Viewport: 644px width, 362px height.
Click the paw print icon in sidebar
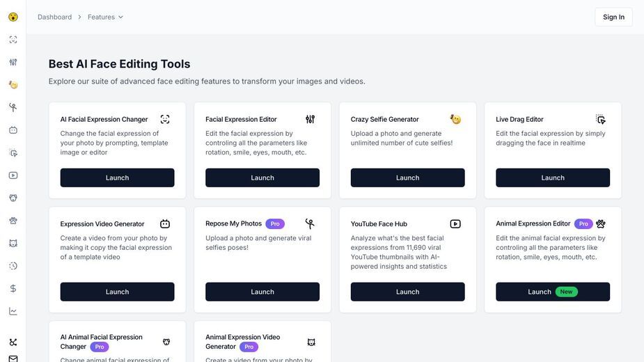[x=13, y=221]
